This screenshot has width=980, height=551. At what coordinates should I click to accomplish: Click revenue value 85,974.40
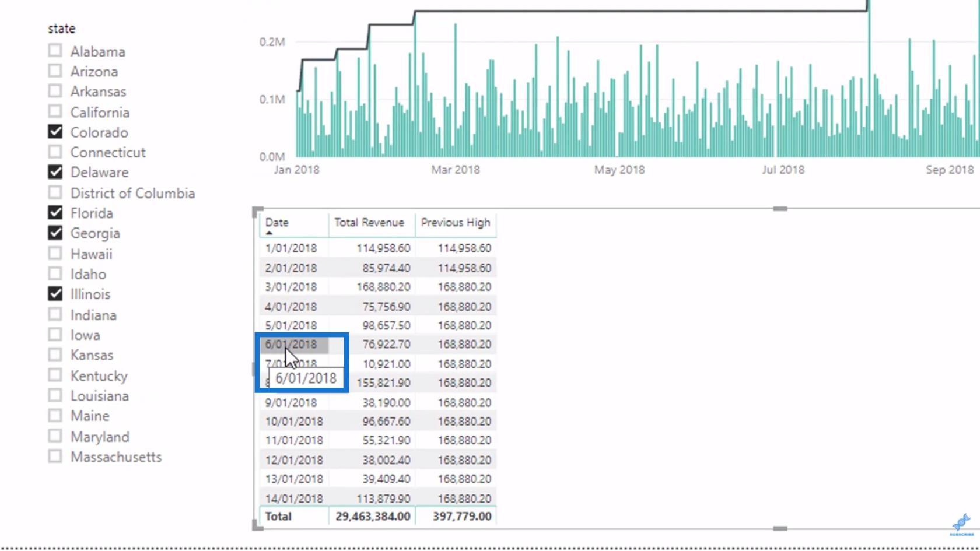(386, 268)
